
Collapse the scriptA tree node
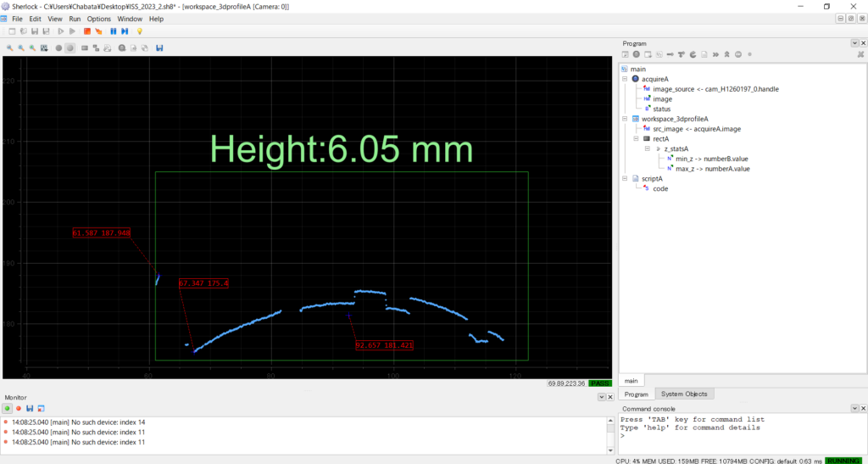[x=625, y=179]
